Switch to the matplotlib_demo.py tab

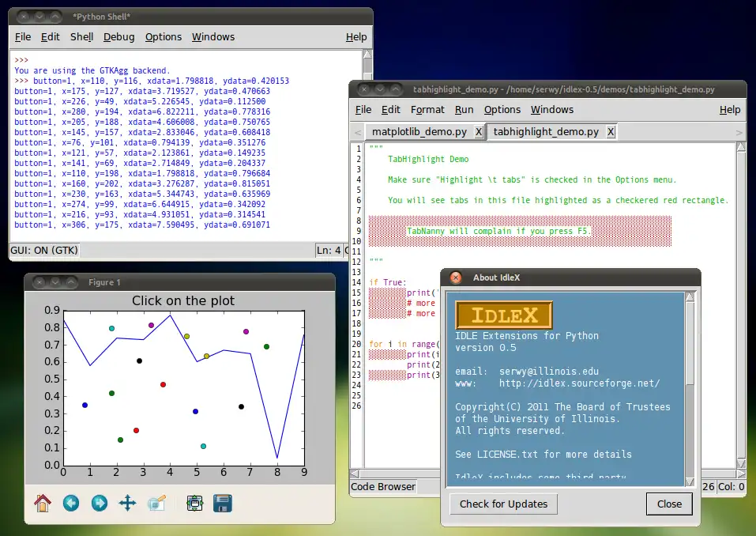[419, 132]
